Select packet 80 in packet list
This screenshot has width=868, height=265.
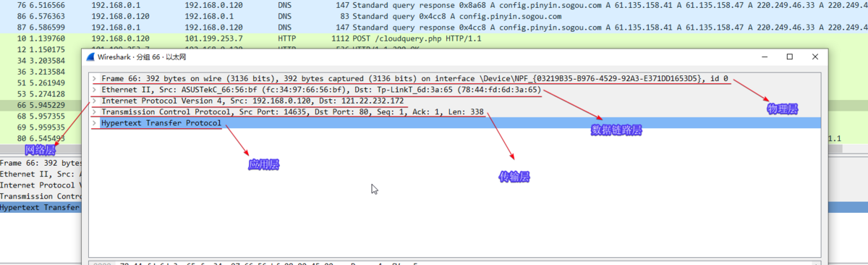[x=40, y=138]
